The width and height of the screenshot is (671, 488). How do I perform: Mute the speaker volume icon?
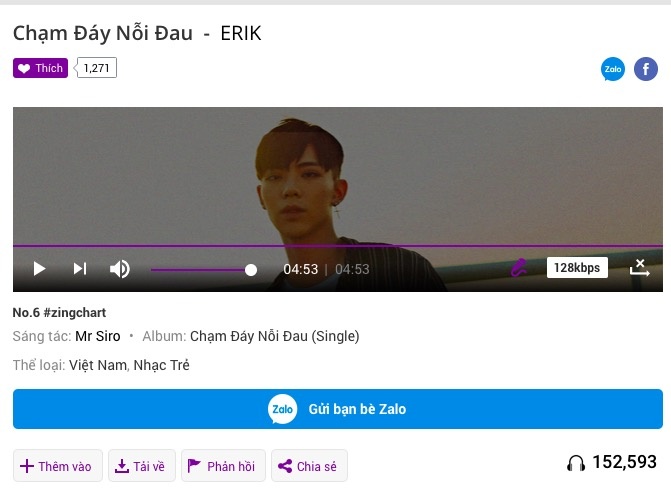tap(120, 269)
